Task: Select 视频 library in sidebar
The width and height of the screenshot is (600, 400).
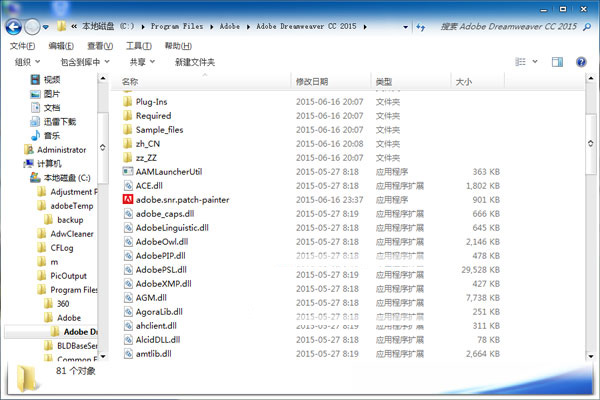Action: (45, 80)
